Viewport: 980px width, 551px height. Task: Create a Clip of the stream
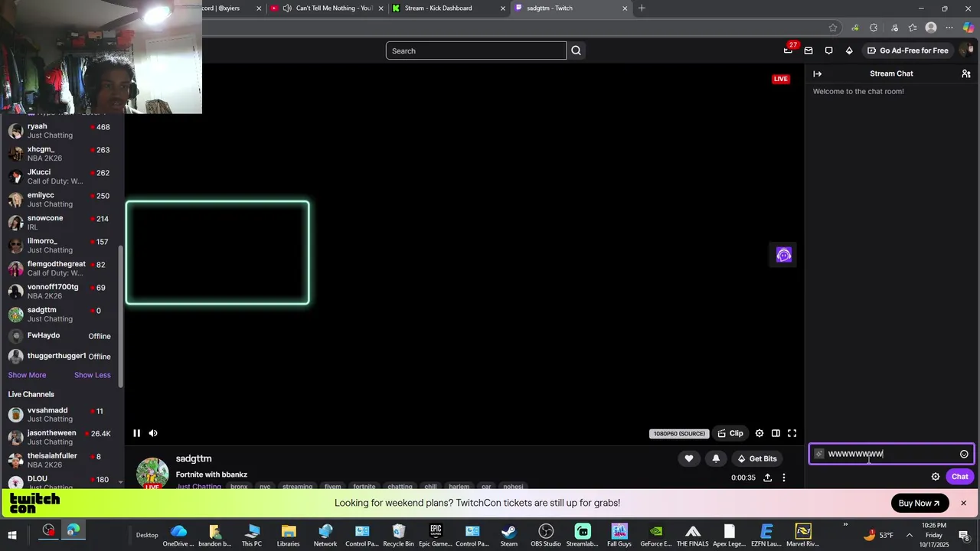(730, 433)
